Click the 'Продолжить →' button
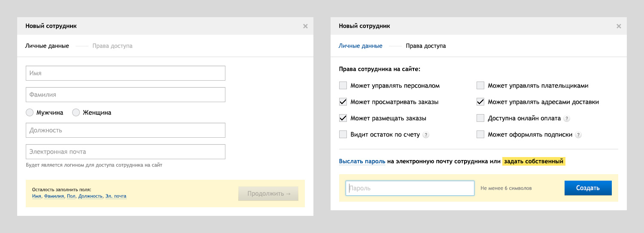This screenshot has width=644, height=233. (268, 194)
